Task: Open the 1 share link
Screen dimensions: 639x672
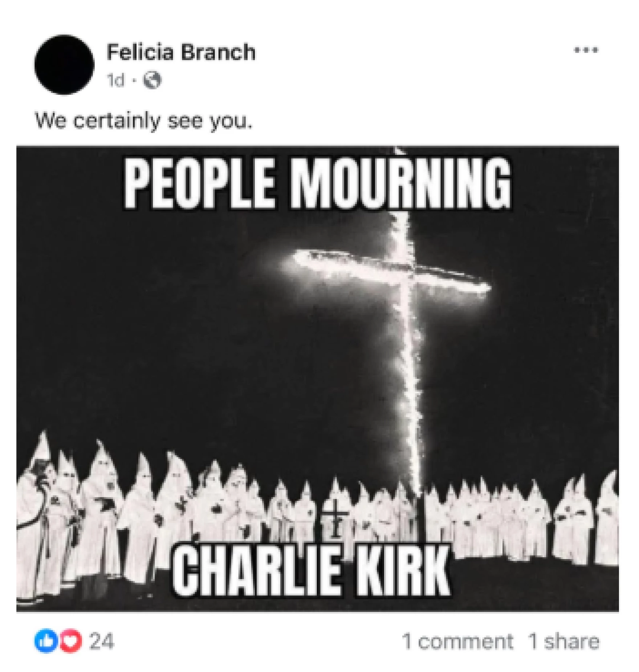Action: 563,641
